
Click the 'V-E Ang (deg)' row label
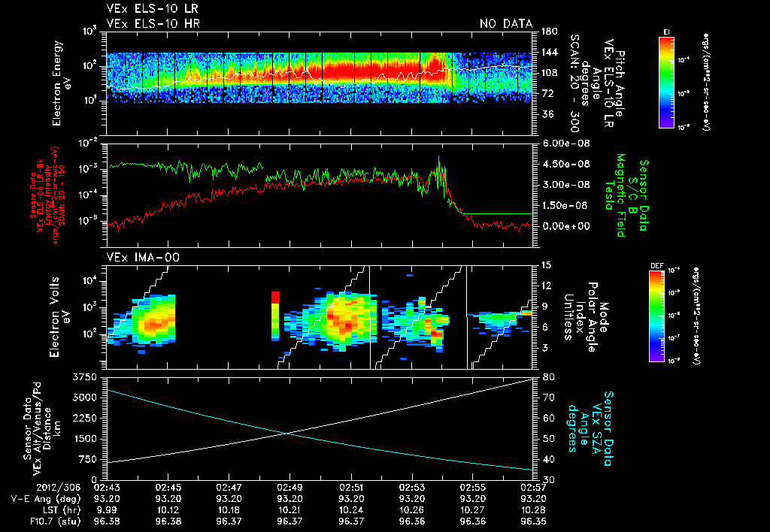pos(46,499)
